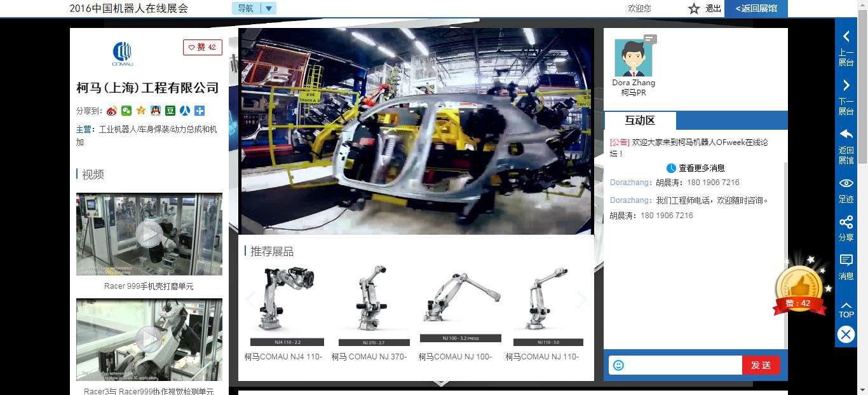Click the 柯马COMAU NJ 110- product title

tap(543, 357)
